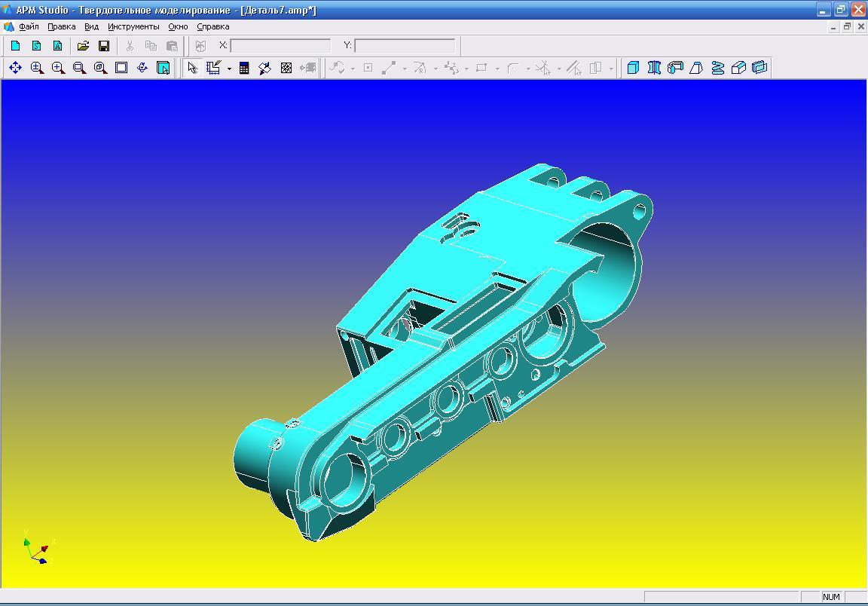Viewport: 868px width, 606px height.
Task: Select the Revolve solid tool
Action: tap(654, 68)
